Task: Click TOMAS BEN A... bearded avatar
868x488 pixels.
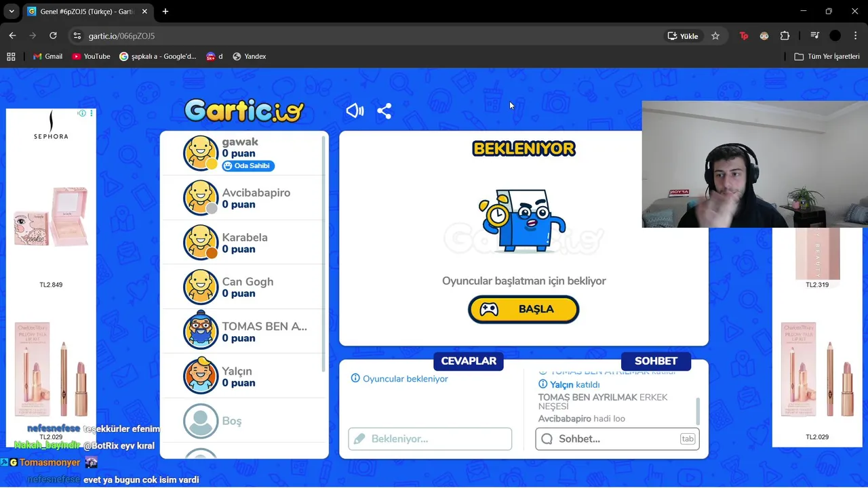Action: tap(201, 331)
